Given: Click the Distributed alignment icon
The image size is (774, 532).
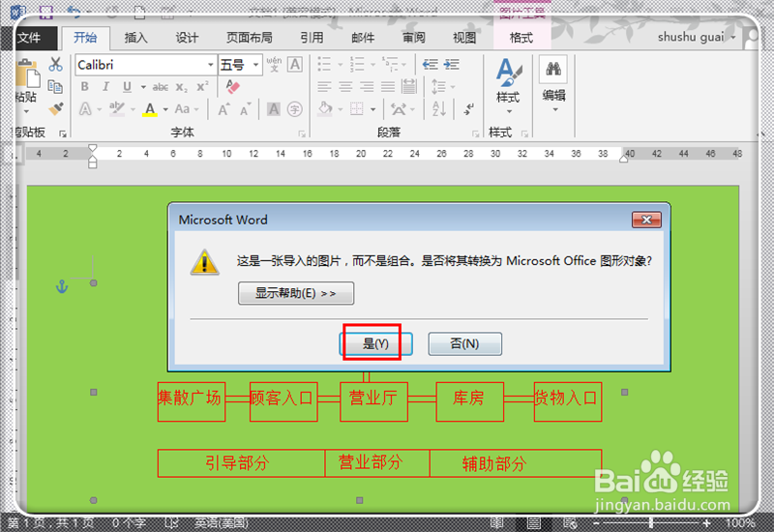Looking at the screenshot, I should (x=408, y=87).
